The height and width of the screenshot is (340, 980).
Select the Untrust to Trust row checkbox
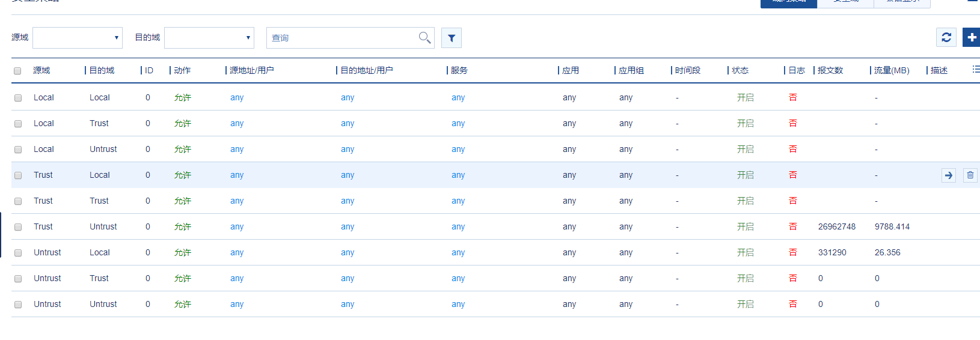click(18, 279)
